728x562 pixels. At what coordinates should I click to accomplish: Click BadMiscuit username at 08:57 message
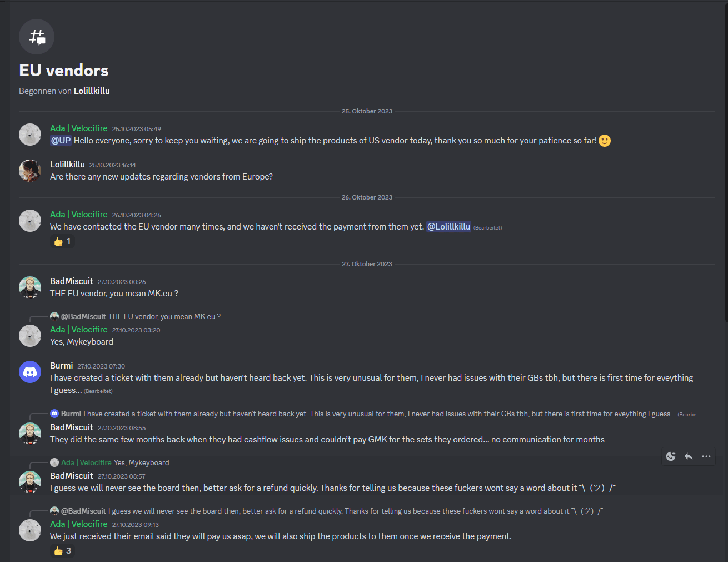coord(72,476)
